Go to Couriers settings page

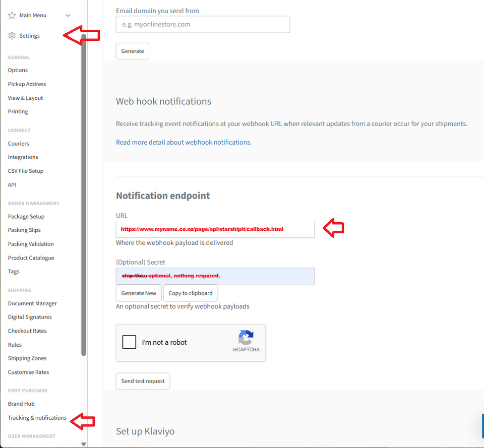19,144
